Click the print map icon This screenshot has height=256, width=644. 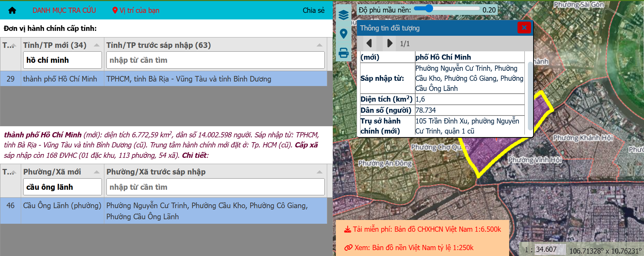tap(343, 53)
